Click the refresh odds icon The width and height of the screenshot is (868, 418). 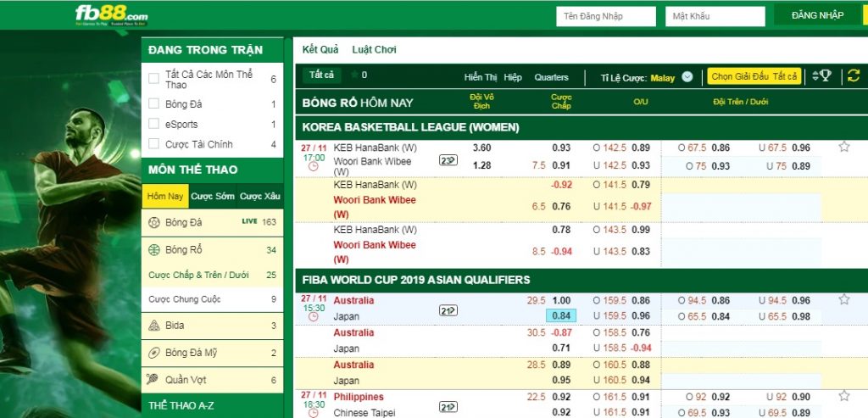click(854, 75)
